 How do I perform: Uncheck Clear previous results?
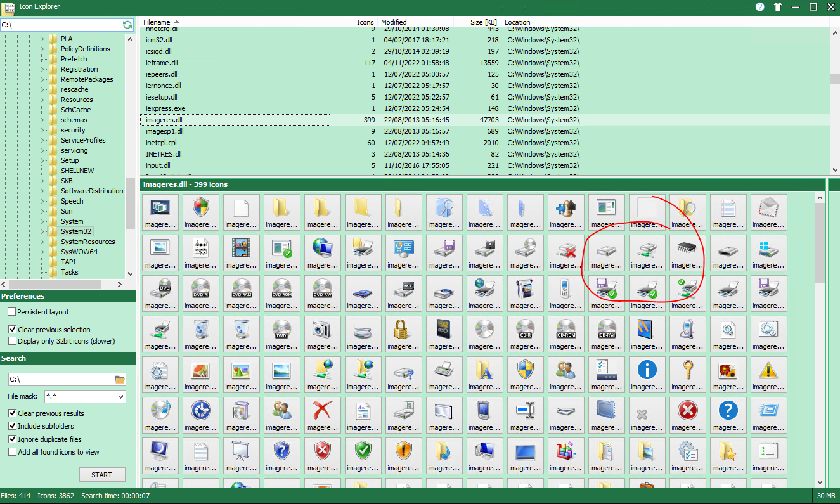tap(12, 413)
